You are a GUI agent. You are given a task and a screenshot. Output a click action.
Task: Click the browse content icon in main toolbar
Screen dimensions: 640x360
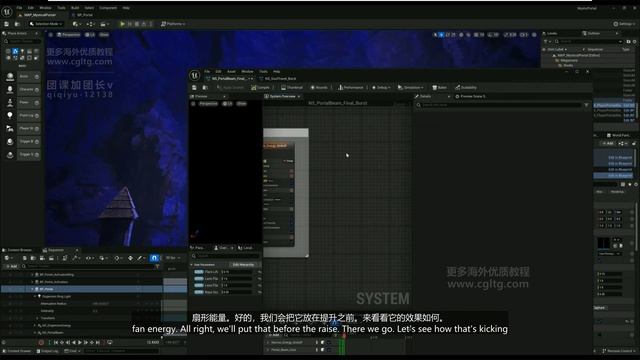pos(17,24)
